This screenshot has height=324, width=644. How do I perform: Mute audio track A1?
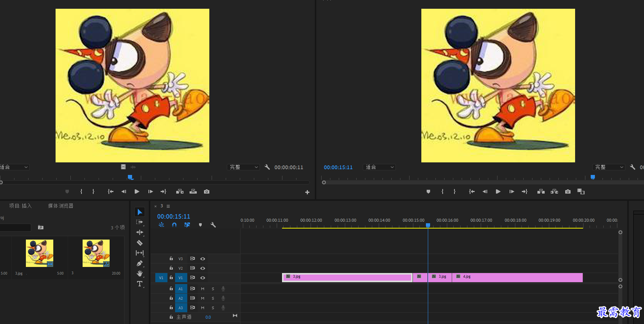pyautogui.click(x=202, y=289)
